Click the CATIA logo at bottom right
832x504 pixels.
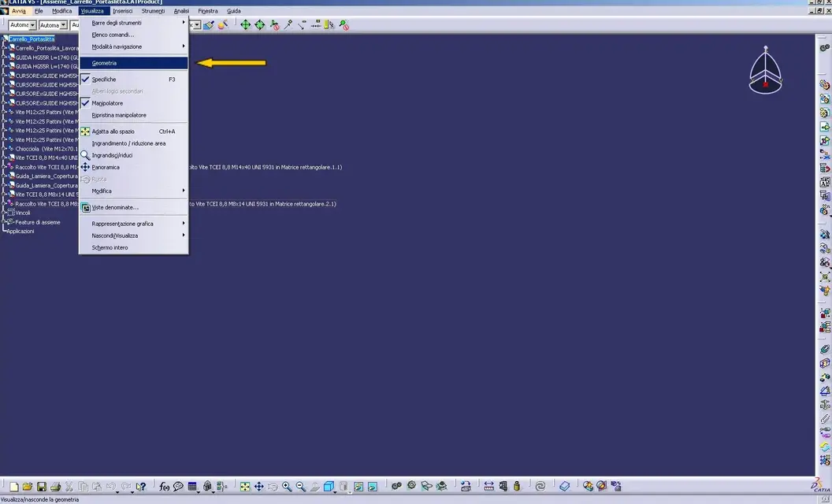click(820, 485)
